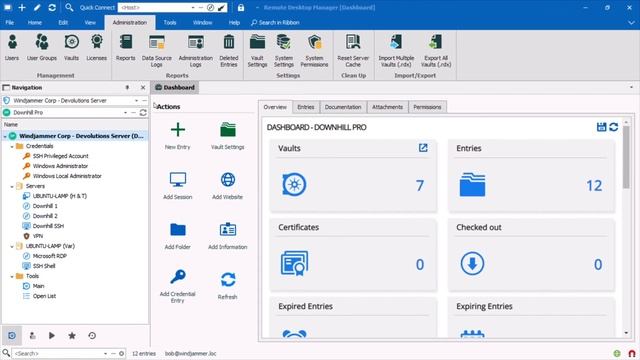The width and height of the screenshot is (640, 360).
Task: Collapse the UBUNTU-LAMP (Var) folder
Action: (x=12, y=246)
